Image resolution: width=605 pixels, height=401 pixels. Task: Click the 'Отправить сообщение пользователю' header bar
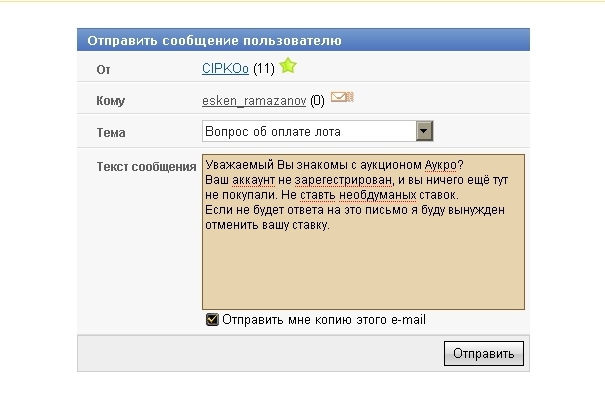(x=303, y=40)
